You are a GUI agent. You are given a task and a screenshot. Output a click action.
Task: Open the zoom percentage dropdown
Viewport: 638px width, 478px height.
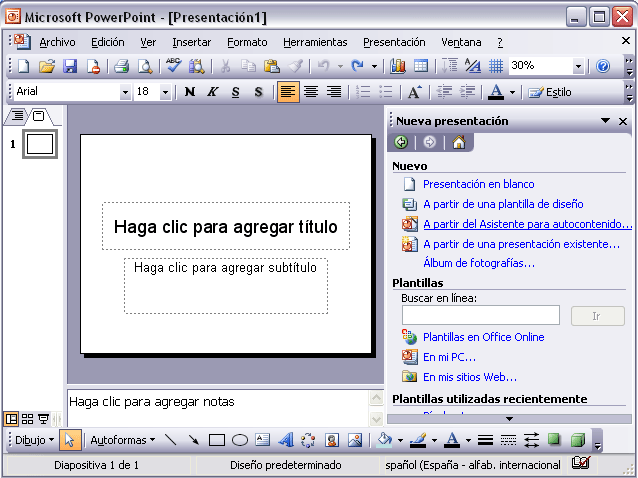coord(578,66)
